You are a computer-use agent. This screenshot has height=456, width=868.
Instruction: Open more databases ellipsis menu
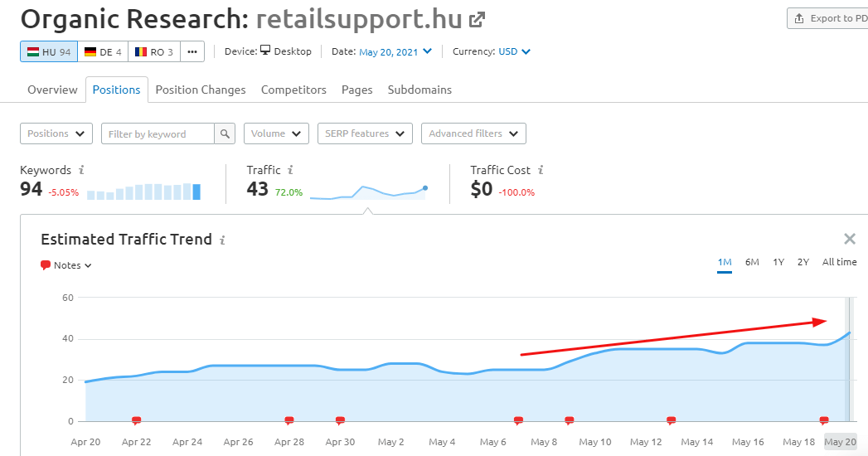[x=192, y=51]
